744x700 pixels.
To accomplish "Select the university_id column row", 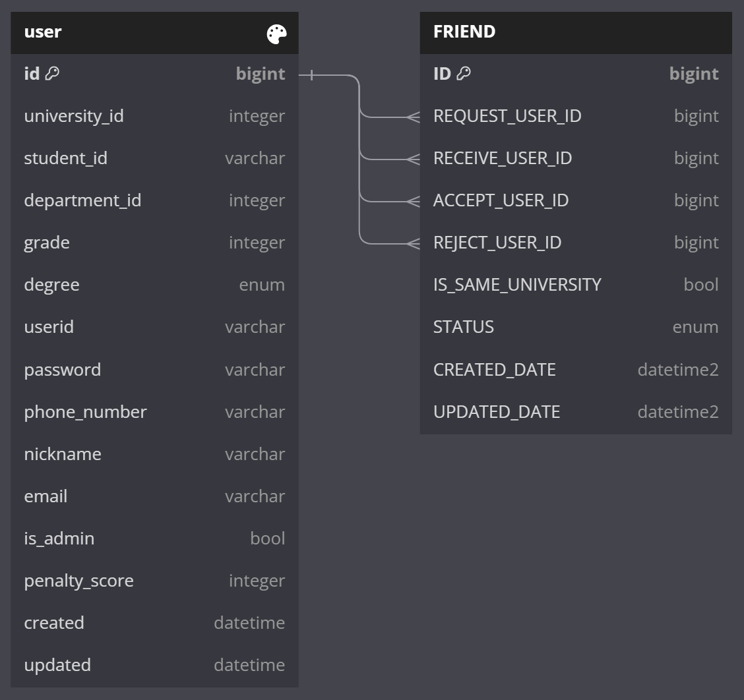I will pos(154,116).
